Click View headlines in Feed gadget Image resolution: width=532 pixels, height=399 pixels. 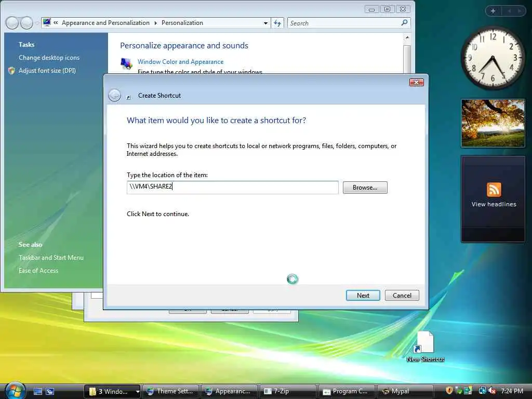pos(494,204)
